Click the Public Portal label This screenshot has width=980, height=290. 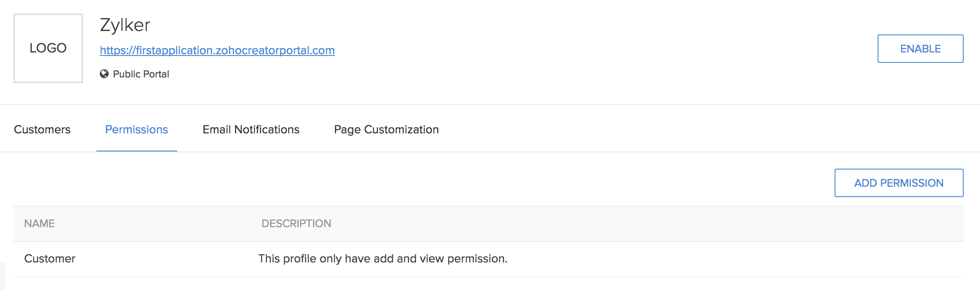point(141,74)
